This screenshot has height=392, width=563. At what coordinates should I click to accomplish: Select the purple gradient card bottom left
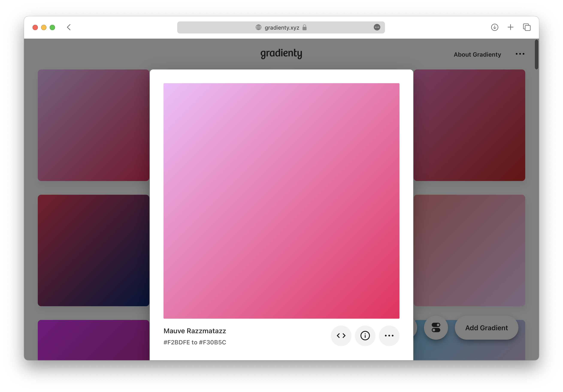point(93,340)
